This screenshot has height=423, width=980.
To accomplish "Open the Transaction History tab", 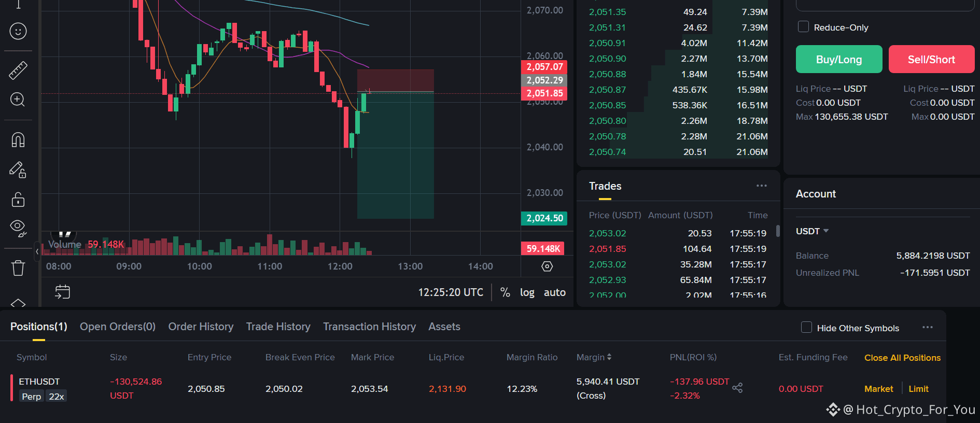I will 370,327.
